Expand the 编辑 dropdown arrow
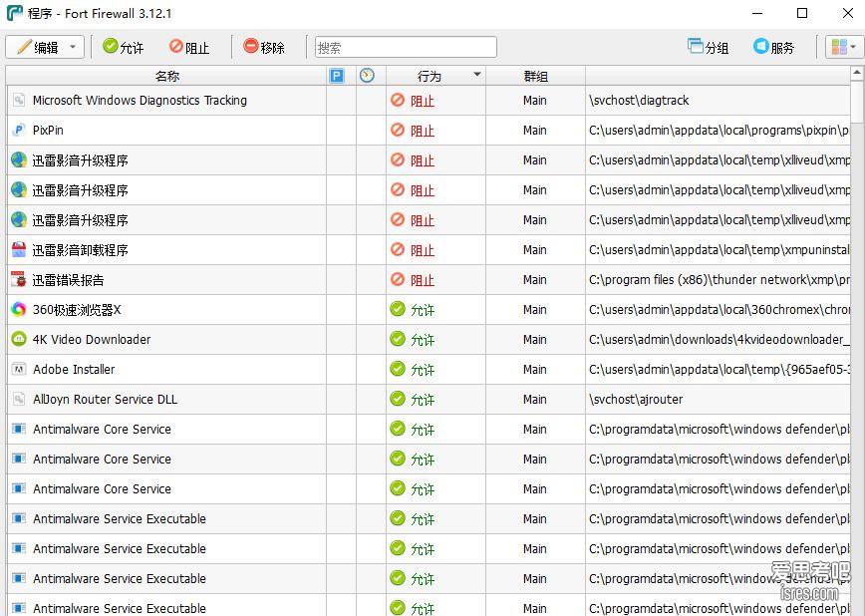This screenshot has height=616, width=865. (x=73, y=48)
